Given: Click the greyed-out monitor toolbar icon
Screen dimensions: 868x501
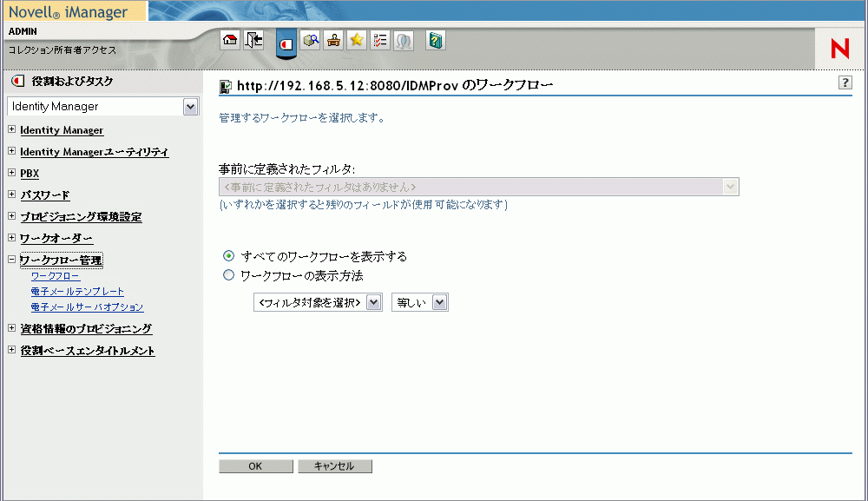Looking at the screenshot, I should [x=404, y=41].
